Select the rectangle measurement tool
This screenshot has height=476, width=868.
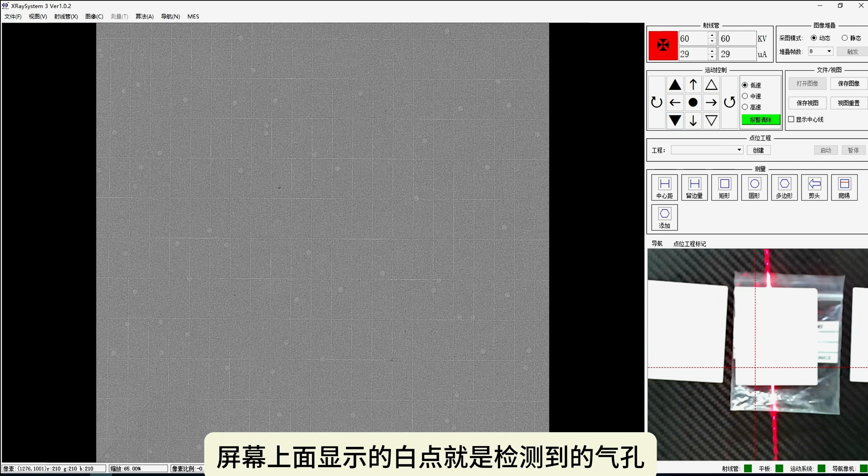pos(724,187)
